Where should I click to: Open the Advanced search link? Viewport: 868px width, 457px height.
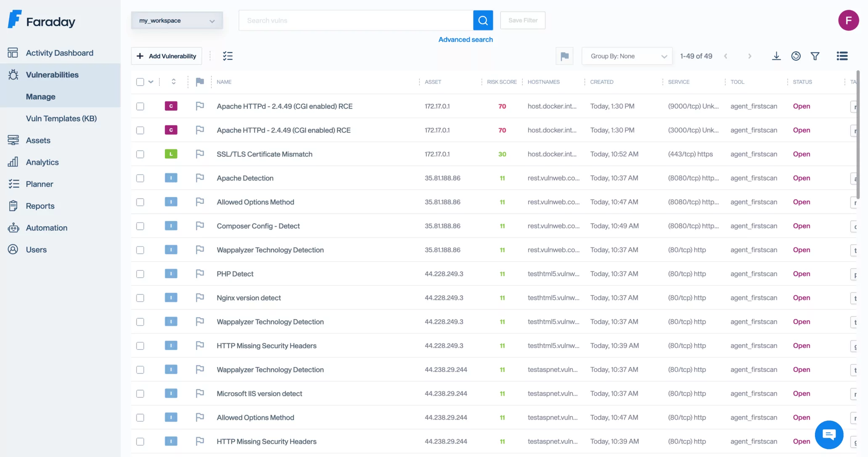coord(466,39)
